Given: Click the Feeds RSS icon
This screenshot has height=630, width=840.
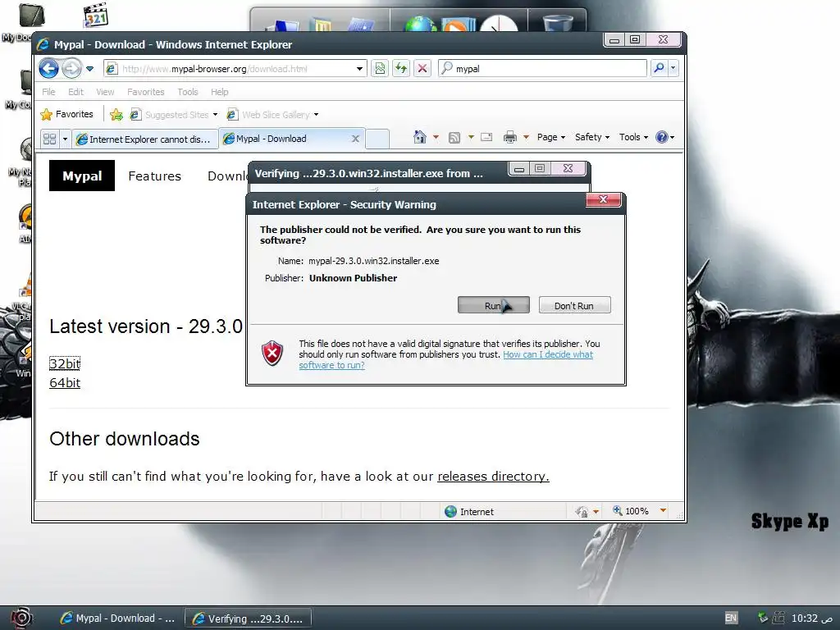Looking at the screenshot, I should [x=454, y=138].
